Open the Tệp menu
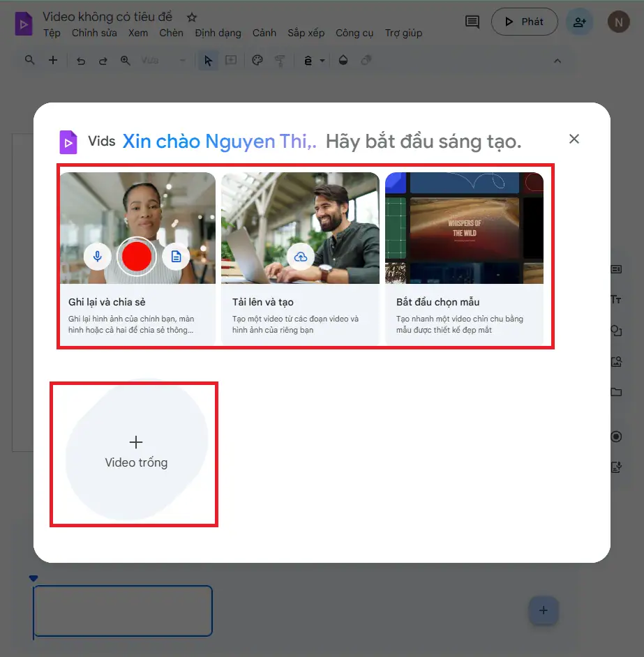 click(52, 33)
